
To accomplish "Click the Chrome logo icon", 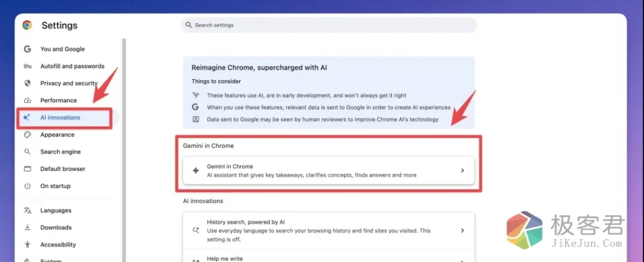I will [27, 25].
